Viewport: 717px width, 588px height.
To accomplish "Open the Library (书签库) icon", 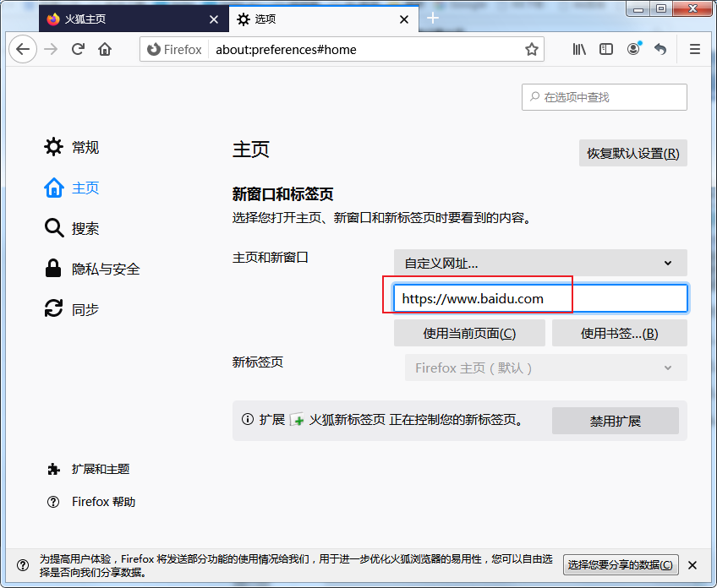I will (578, 49).
